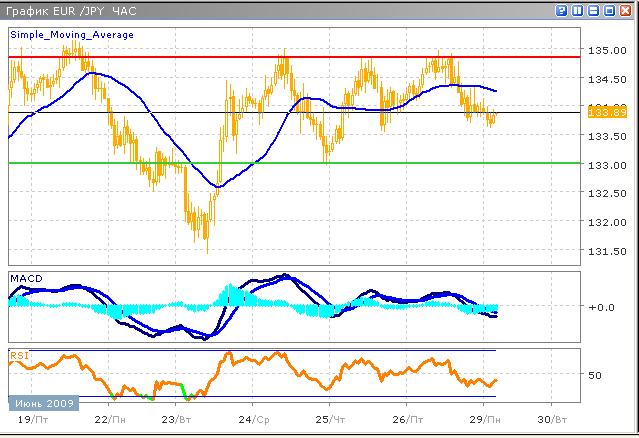
Task: Click the Simple_Moving_Average indicator label
Action: [72, 34]
